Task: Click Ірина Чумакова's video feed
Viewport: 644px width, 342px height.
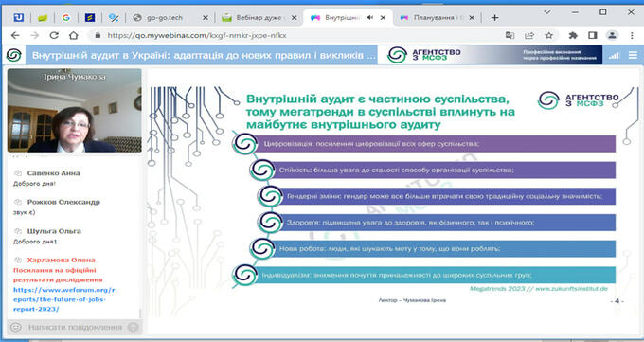Action: point(74,111)
